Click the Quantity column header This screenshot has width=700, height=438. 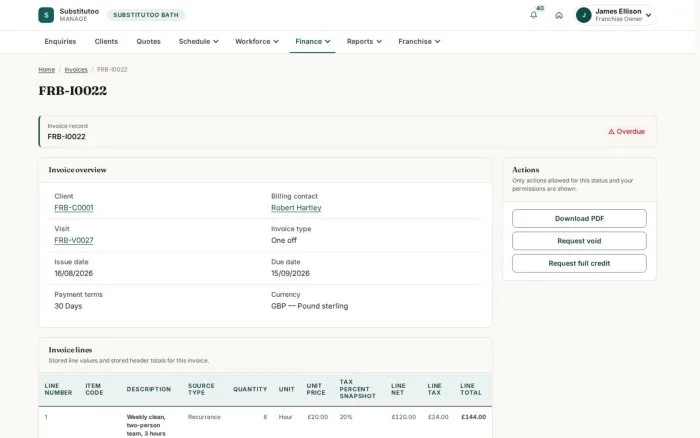[250, 389]
